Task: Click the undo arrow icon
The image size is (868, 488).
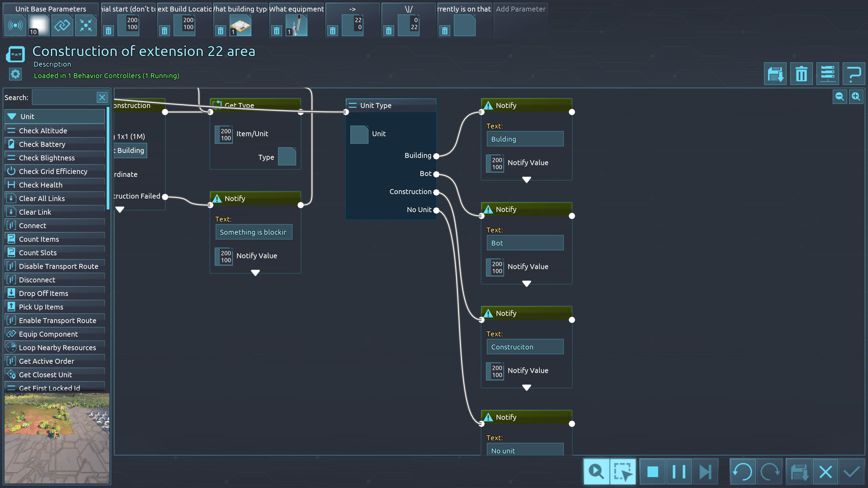Action: [x=742, y=472]
